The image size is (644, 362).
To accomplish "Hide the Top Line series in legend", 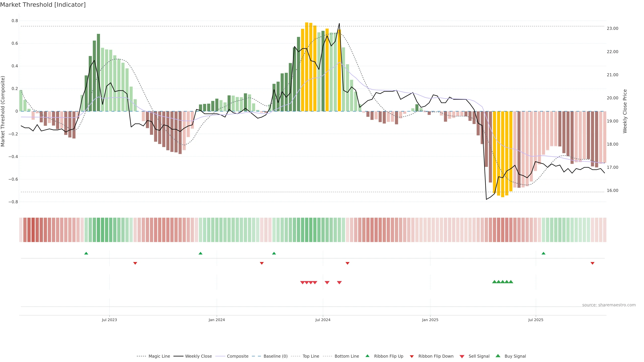I will 311,356.
